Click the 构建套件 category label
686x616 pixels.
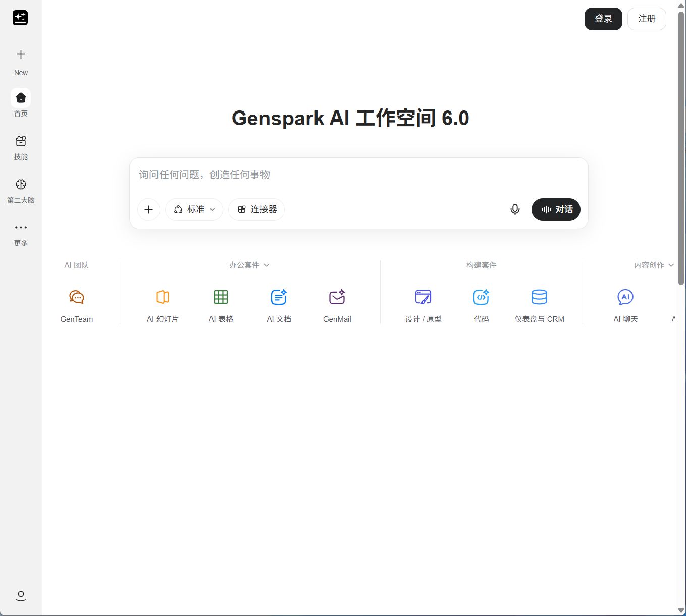481,265
